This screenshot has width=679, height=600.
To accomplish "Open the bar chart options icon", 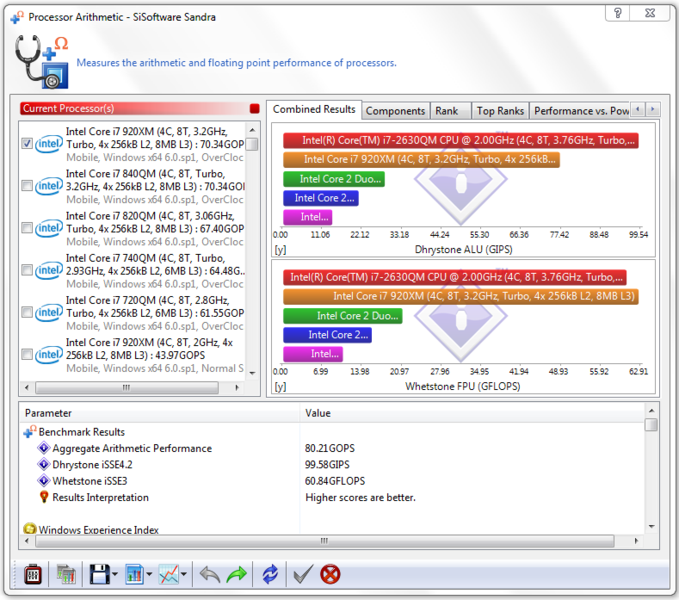I will pyautogui.click(x=134, y=574).
